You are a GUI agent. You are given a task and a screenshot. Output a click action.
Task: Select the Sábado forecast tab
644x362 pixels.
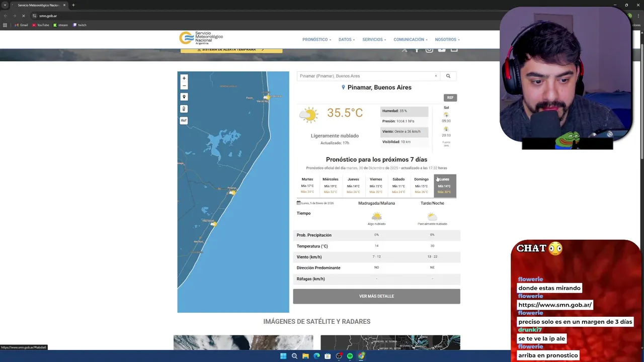coord(398,186)
